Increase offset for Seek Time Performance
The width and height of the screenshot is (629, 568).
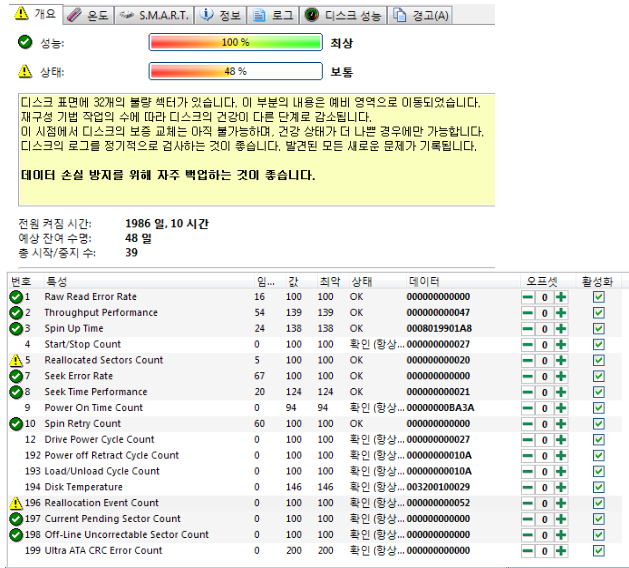561,392
